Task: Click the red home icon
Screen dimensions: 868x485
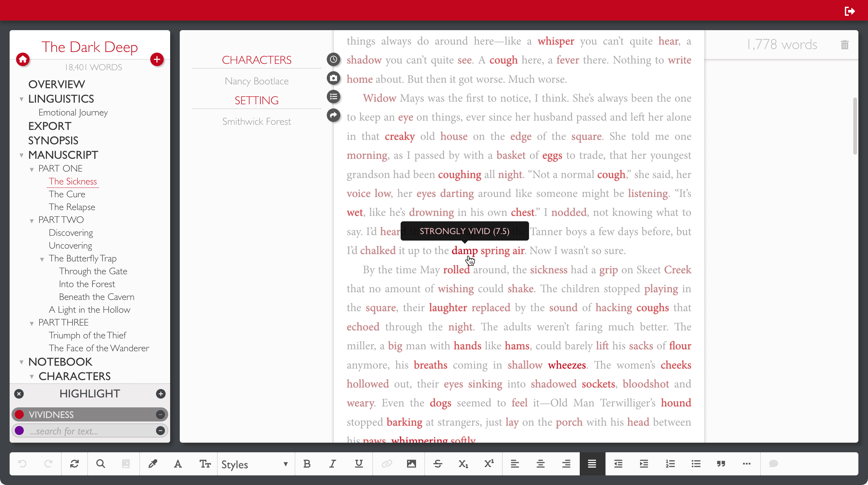Action: click(23, 60)
